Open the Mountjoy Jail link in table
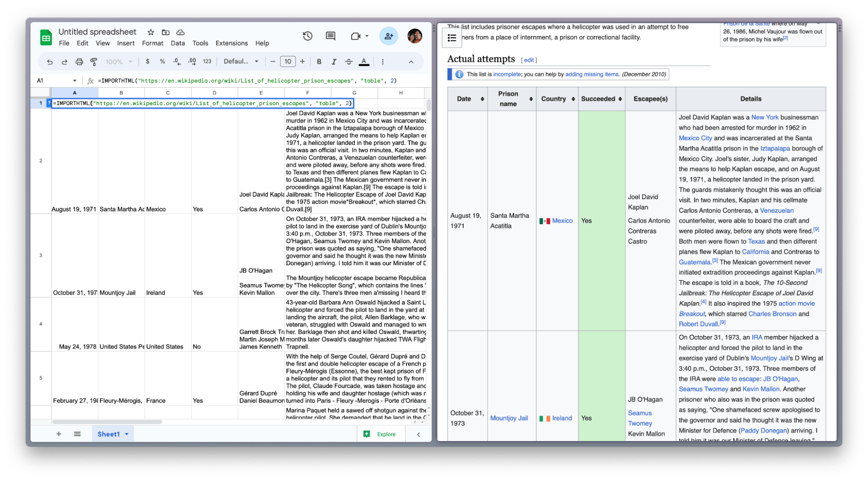868x481 pixels. tap(509, 418)
